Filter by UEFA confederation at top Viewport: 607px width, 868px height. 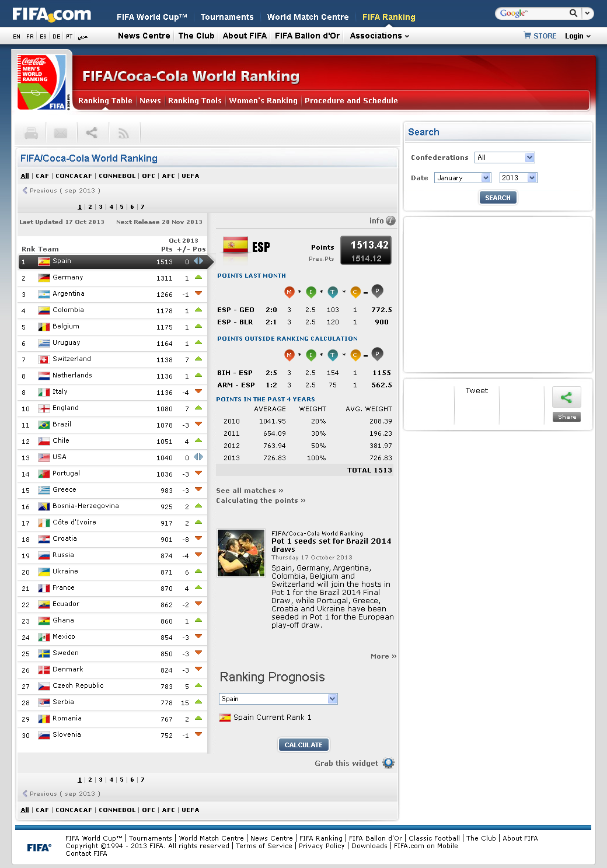coord(190,176)
